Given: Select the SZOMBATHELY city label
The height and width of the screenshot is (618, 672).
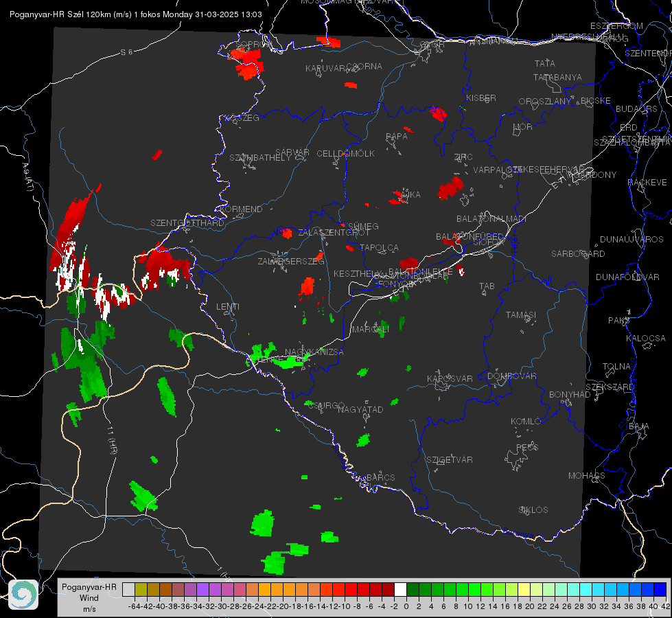Looking at the screenshot, I should (x=260, y=158).
